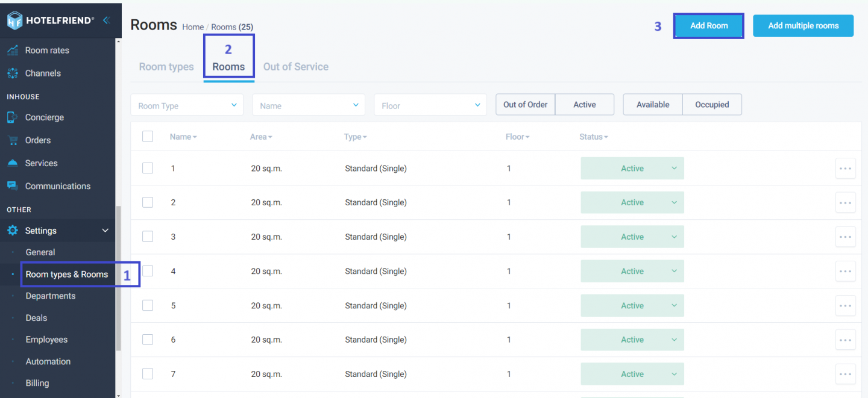
Task: Switch to the Out of Service tab
Action: [295, 67]
